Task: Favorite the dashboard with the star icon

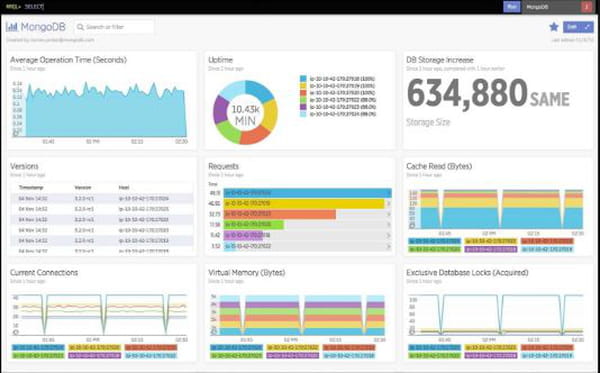Action: [x=554, y=27]
